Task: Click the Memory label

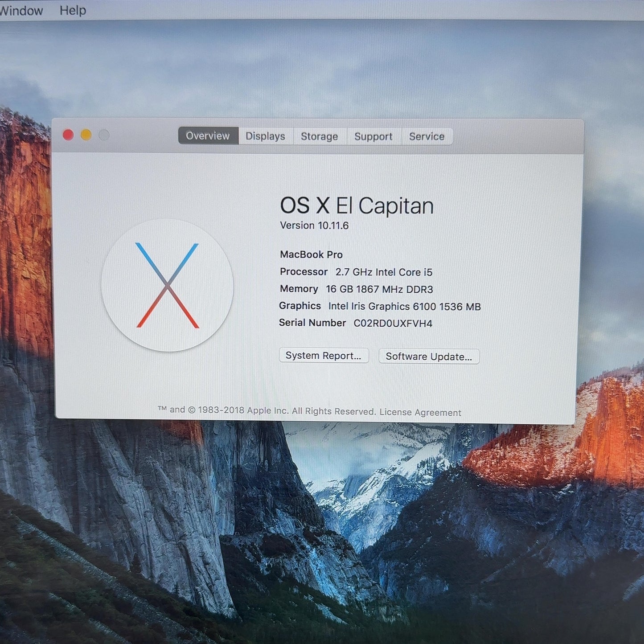Action: click(299, 289)
